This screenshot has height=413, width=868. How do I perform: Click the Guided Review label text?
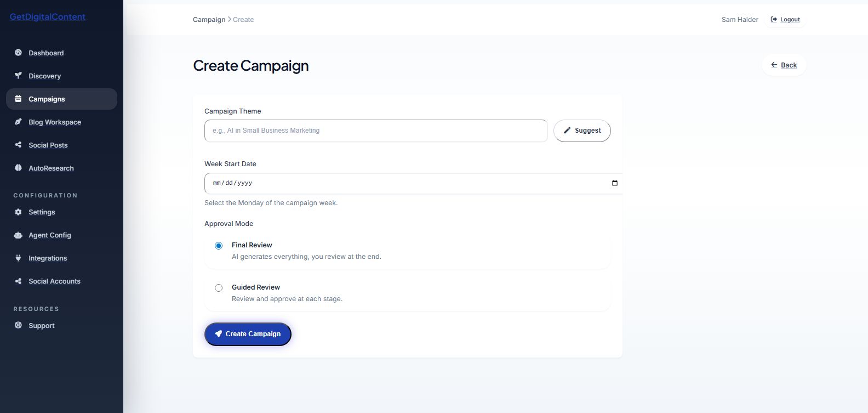(x=255, y=287)
